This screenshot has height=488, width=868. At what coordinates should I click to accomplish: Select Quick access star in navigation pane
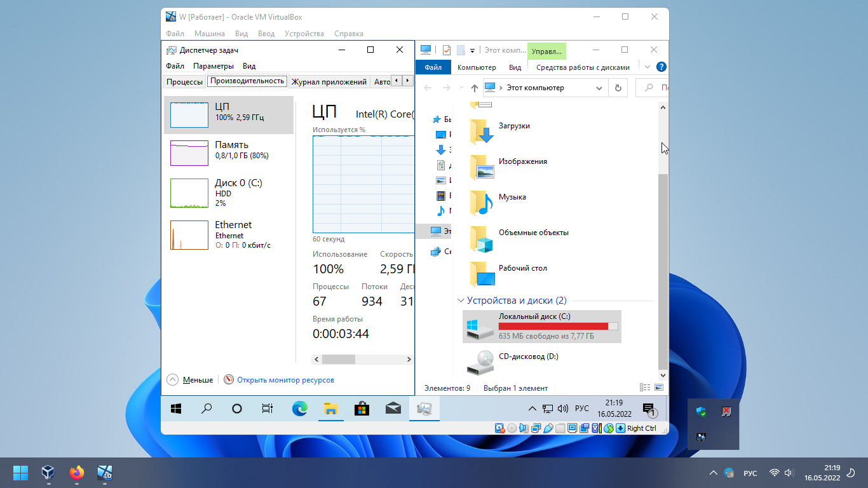[437, 119]
